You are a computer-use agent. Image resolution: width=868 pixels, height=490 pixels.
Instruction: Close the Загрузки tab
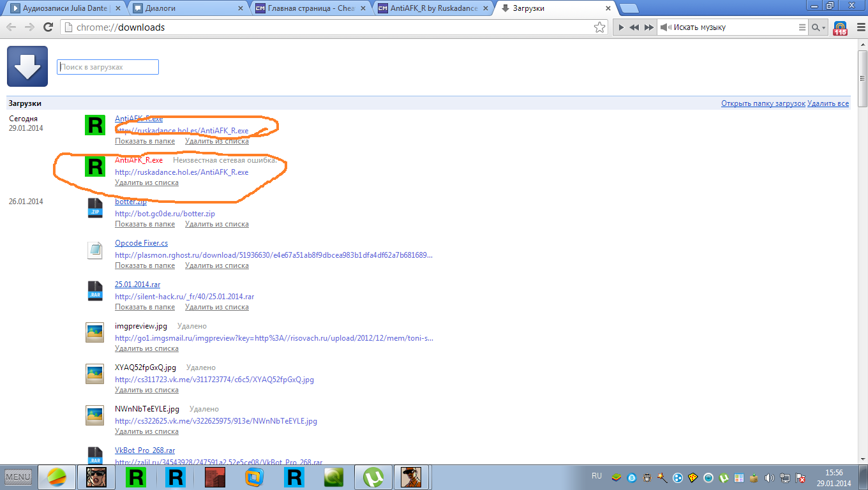point(608,9)
